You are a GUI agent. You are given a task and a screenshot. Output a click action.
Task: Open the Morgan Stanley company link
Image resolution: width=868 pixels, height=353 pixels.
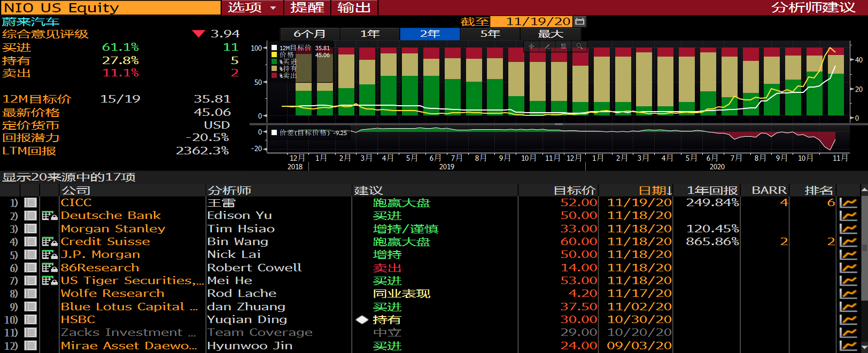(x=113, y=229)
